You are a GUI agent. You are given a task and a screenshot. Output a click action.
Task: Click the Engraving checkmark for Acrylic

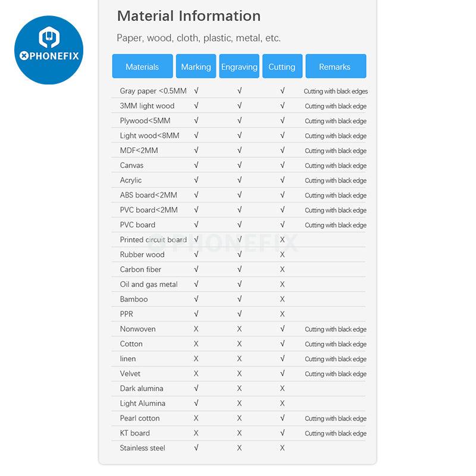(x=239, y=180)
